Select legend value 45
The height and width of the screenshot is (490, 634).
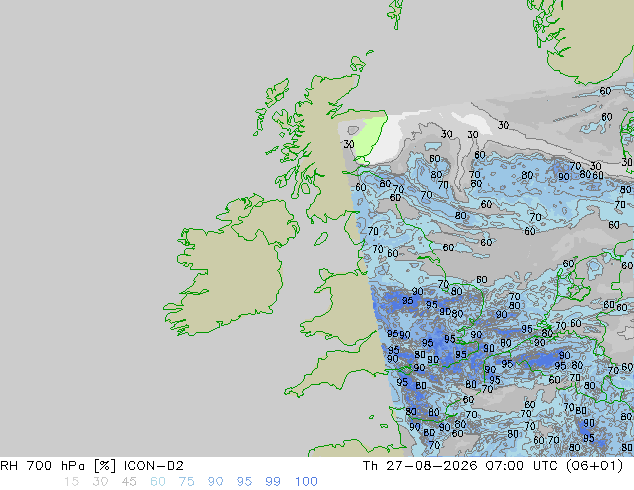tap(129, 482)
